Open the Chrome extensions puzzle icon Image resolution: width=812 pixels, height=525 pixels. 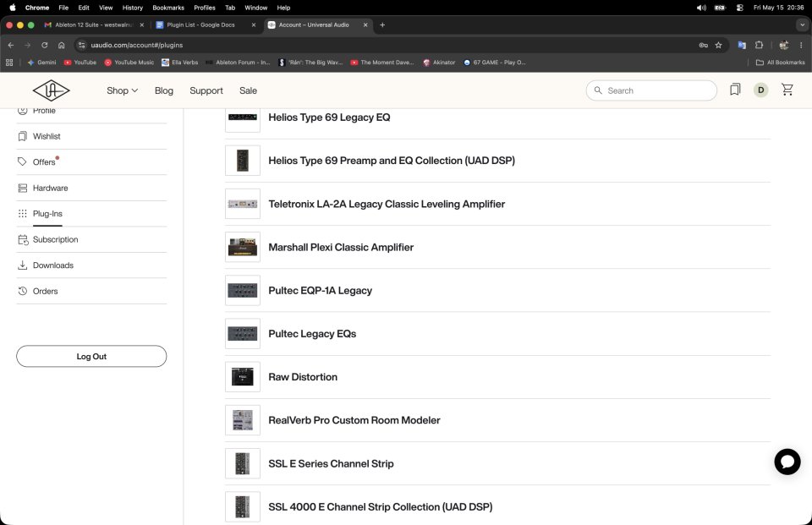(759, 45)
